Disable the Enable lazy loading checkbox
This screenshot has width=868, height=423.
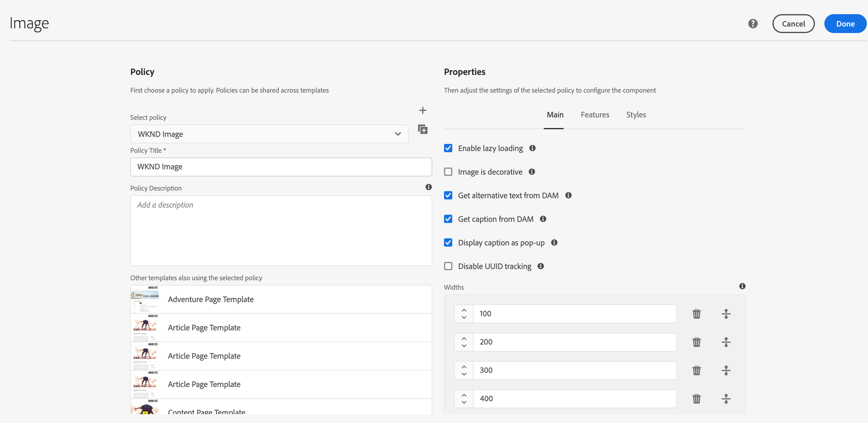(448, 148)
